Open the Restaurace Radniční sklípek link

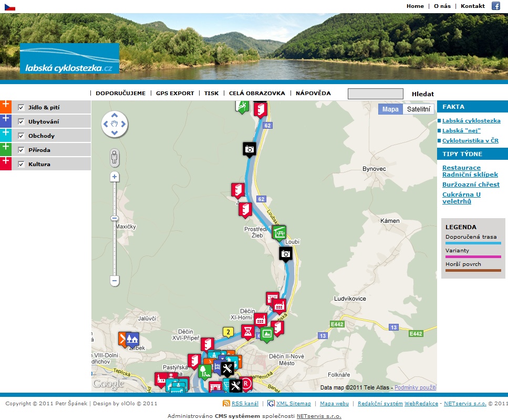[470, 171]
